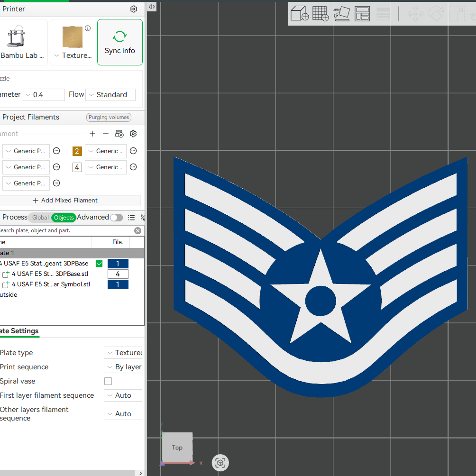Click the Sync info button
Screen dimensions: 476x476
[120, 42]
